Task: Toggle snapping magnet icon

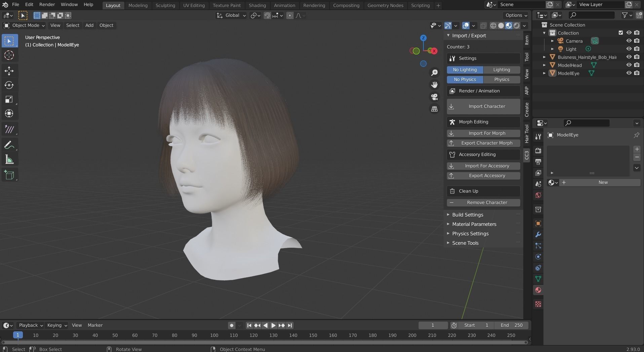Action: 267,15
